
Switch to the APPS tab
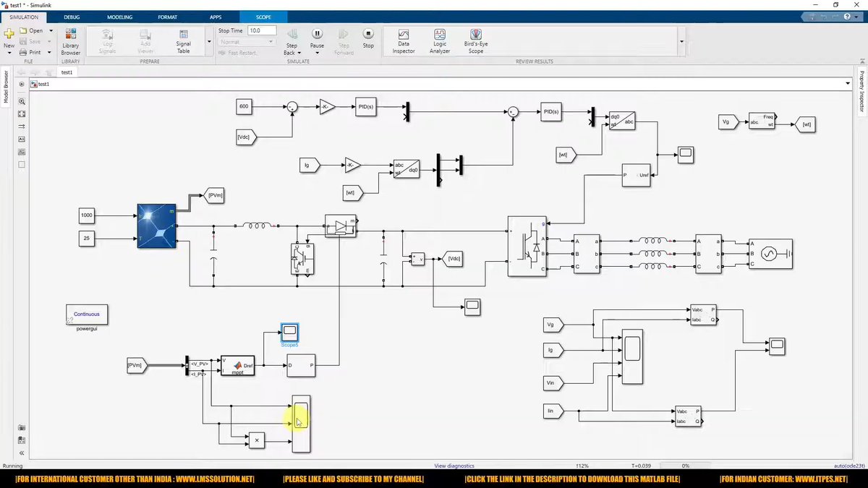click(x=216, y=17)
